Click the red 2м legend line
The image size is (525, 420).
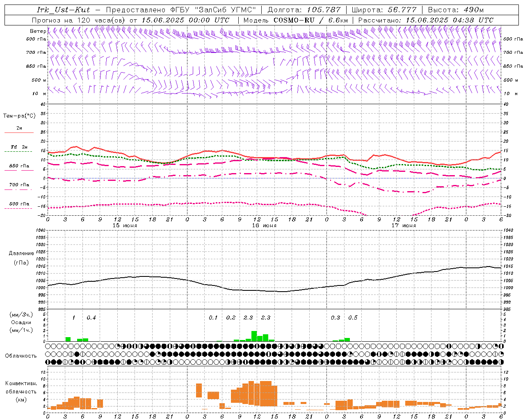coord(19,132)
